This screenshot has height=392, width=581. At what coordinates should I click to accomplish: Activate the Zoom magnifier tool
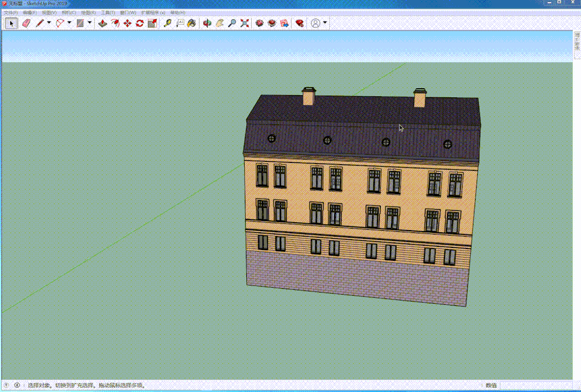[x=232, y=23]
